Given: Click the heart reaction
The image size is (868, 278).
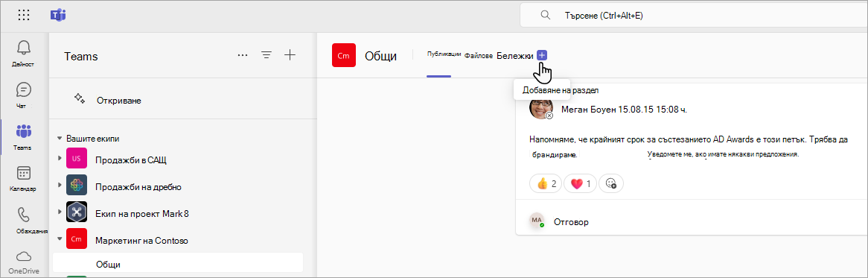Looking at the screenshot, I should (580, 183).
